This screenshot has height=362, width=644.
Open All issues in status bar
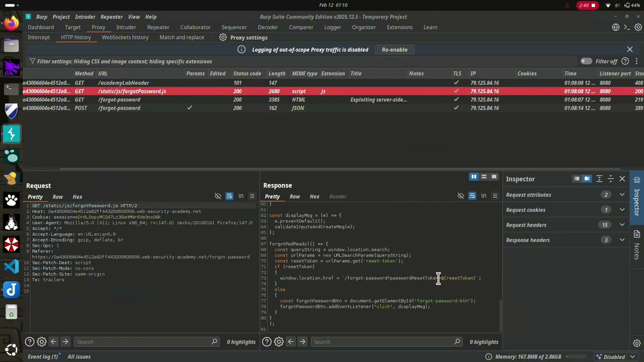point(79,357)
